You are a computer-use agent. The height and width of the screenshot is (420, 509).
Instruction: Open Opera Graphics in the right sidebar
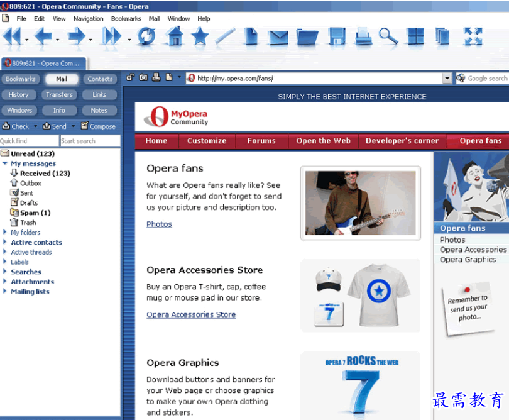pyautogui.click(x=468, y=260)
